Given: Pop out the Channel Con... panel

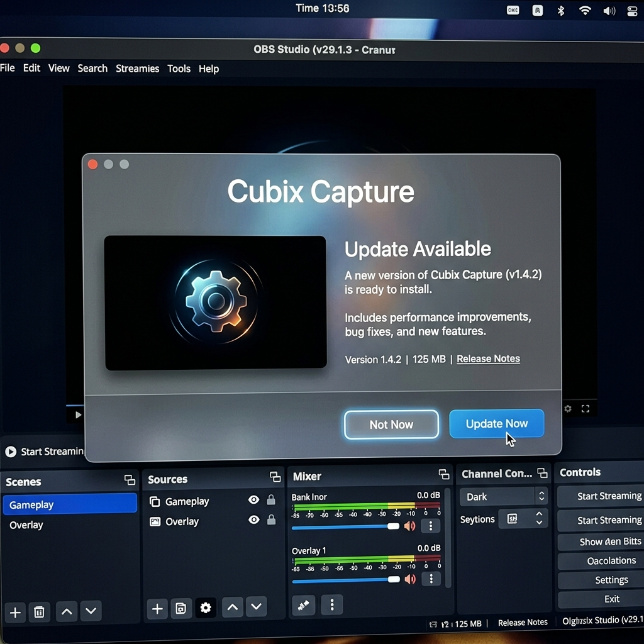Looking at the screenshot, I should (x=542, y=473).
